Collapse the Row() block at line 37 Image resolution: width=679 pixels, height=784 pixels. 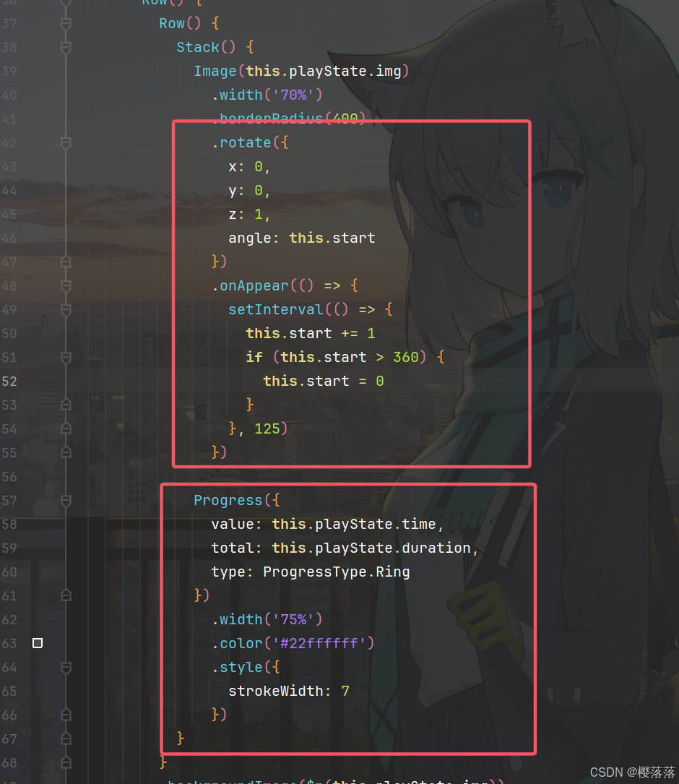[x=66, y=24]
